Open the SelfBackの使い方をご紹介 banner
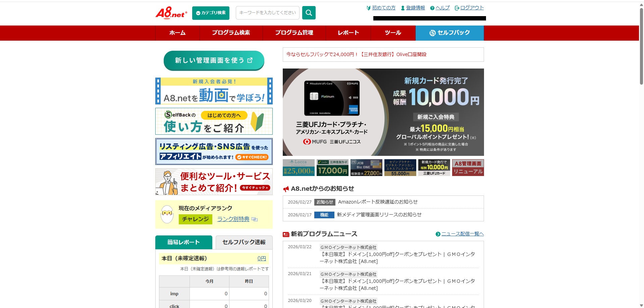Viewport: 644px width, 308px height. tap(214, 121)
